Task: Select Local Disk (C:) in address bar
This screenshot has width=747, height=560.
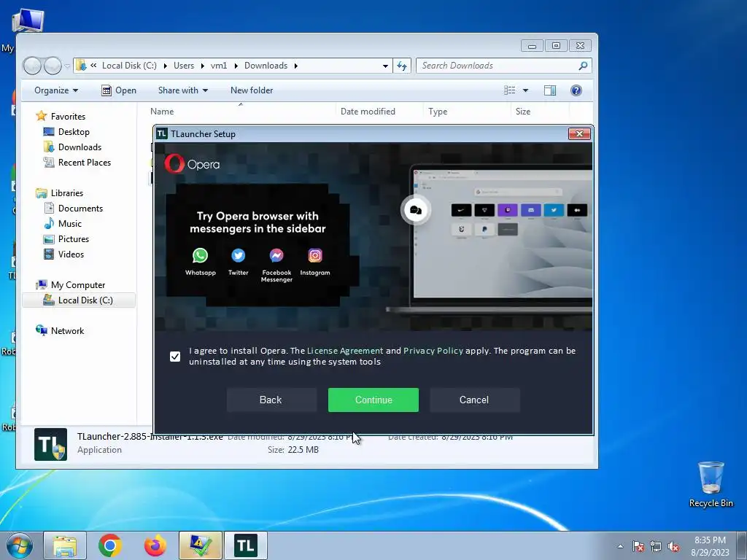Action: [x=129, y=66]
